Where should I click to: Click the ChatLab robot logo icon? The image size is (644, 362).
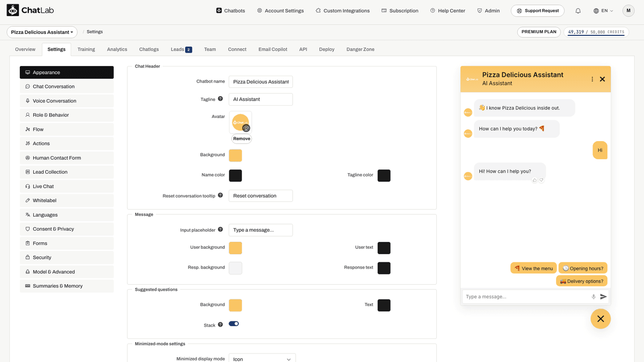[x=13, y=10]
